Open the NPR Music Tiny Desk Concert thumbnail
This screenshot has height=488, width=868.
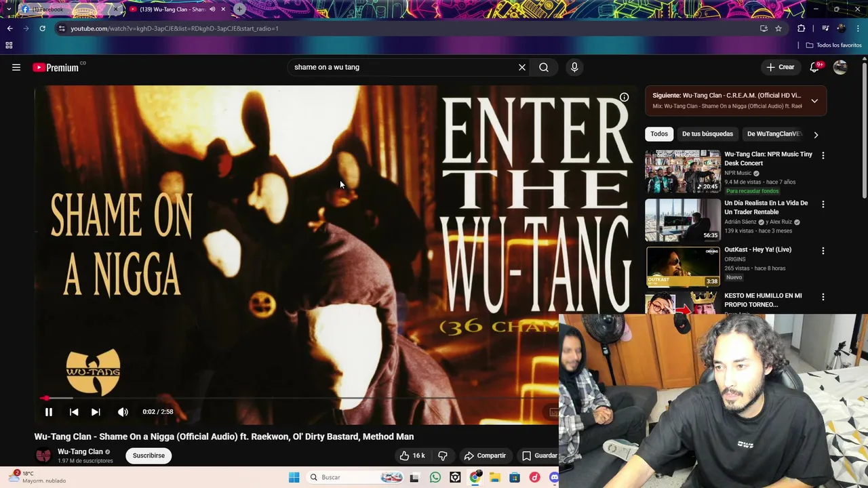682,171
